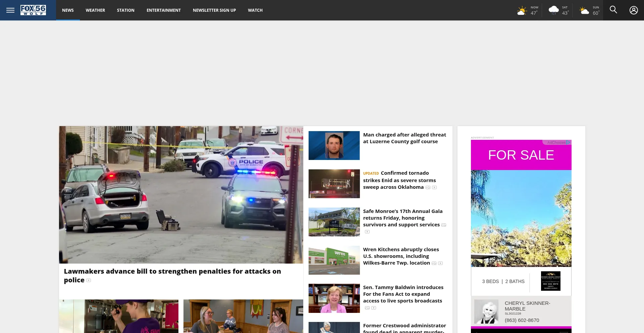Click the video icon under Safe Monroe headline
Viewport: 644px width, 333px height.
367,232
